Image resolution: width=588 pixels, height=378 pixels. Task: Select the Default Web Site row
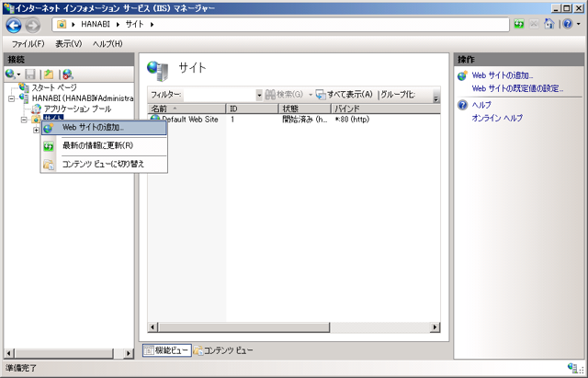(294, 120)
